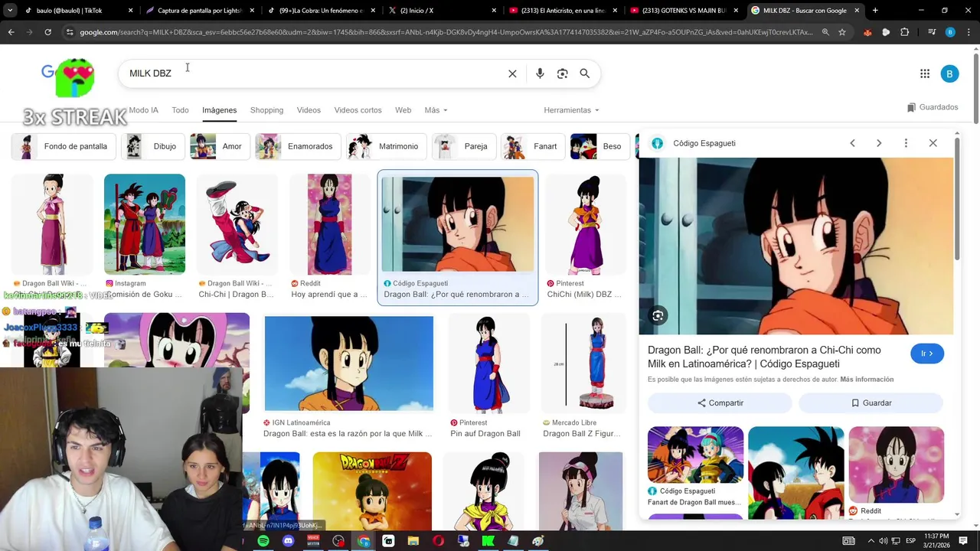Screen dimensions: 980x551
Task: Open the three-dot options in the preview panel
Action: pos(906,143)
